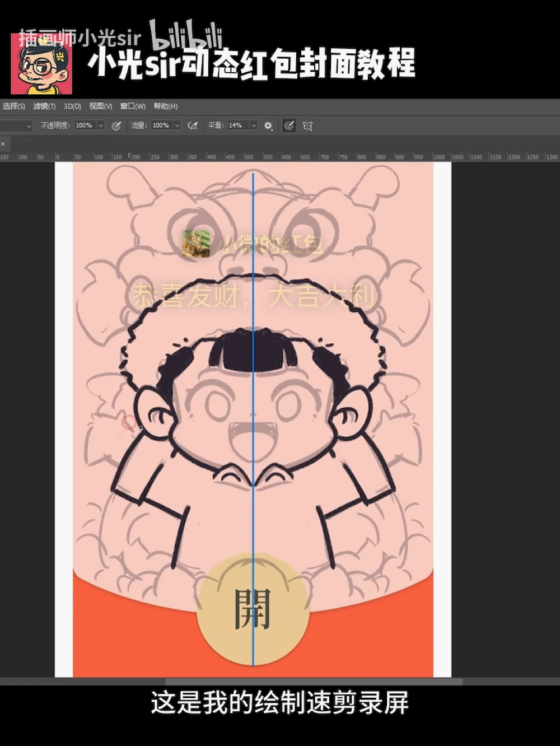Open the 帮助 (Help) menu
The image size is (560, 746).
(165, 106)
